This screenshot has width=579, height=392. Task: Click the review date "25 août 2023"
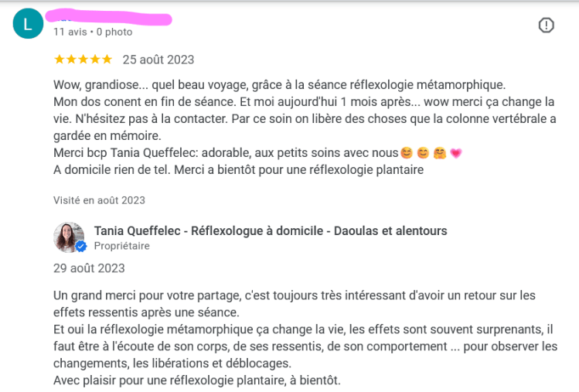point(158,60)
